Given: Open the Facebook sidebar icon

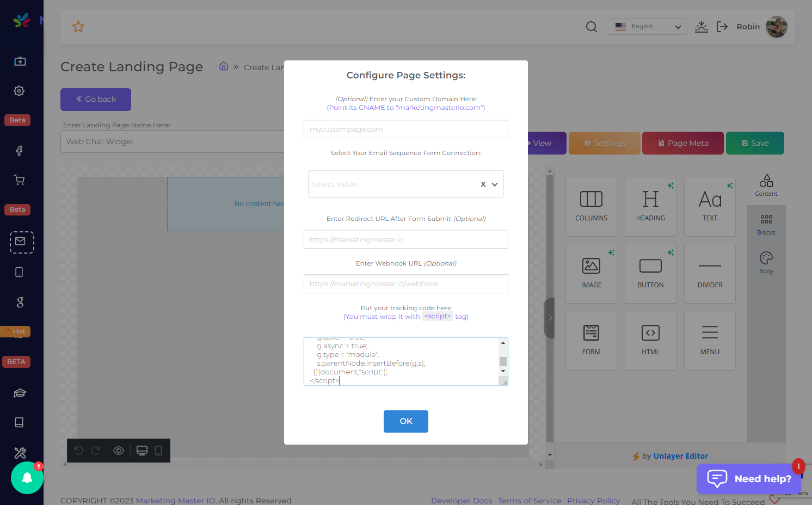Looking at the screenshot, I should pyautogui.click(x=20, y=151).
